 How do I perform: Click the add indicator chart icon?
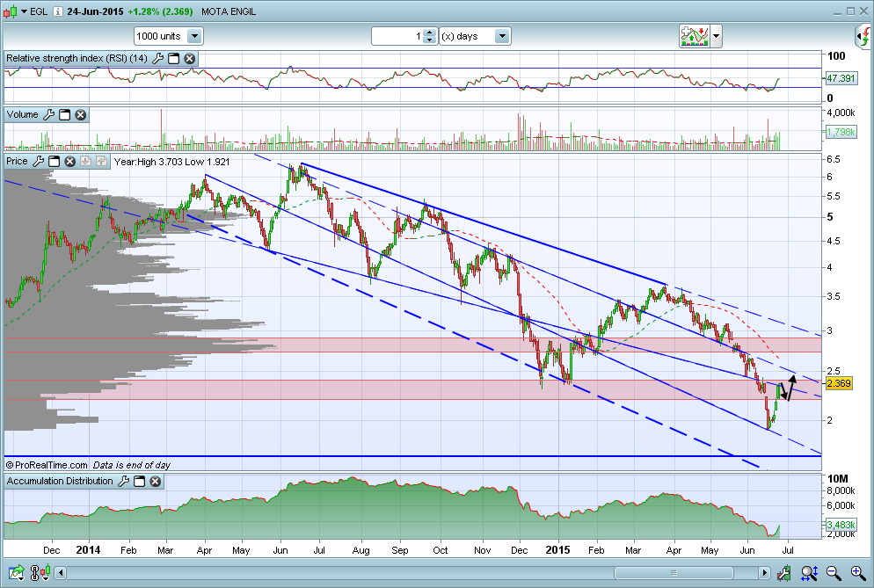coord(694,36)
